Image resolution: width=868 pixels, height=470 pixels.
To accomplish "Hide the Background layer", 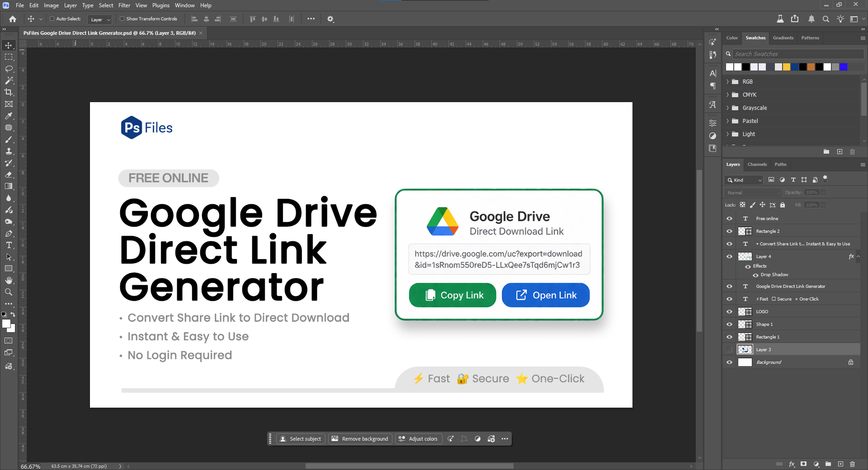I will [x=729, y=362].
